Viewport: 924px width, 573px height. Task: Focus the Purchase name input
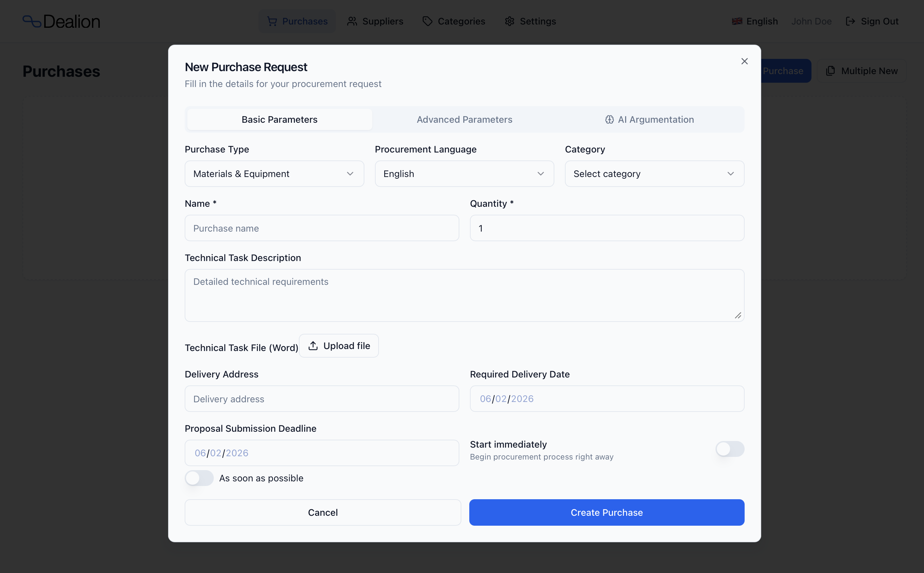coord(322,228)
